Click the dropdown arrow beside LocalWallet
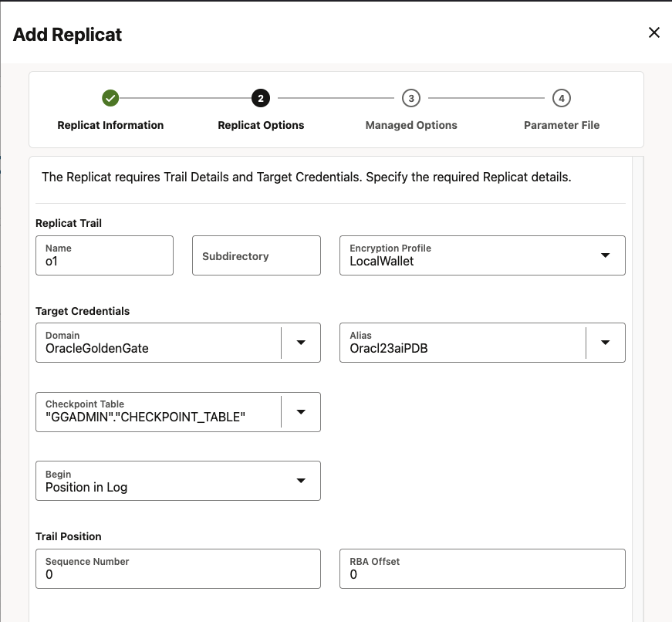The height and width of the screenshot is (622, 672). pos(606,255)
